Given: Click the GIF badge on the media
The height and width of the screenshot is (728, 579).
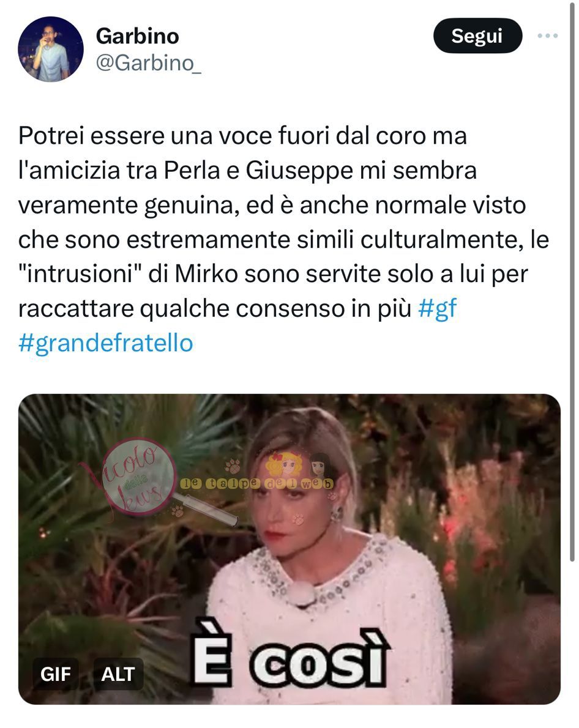Looking at the screenshot, I should [55, 674].
